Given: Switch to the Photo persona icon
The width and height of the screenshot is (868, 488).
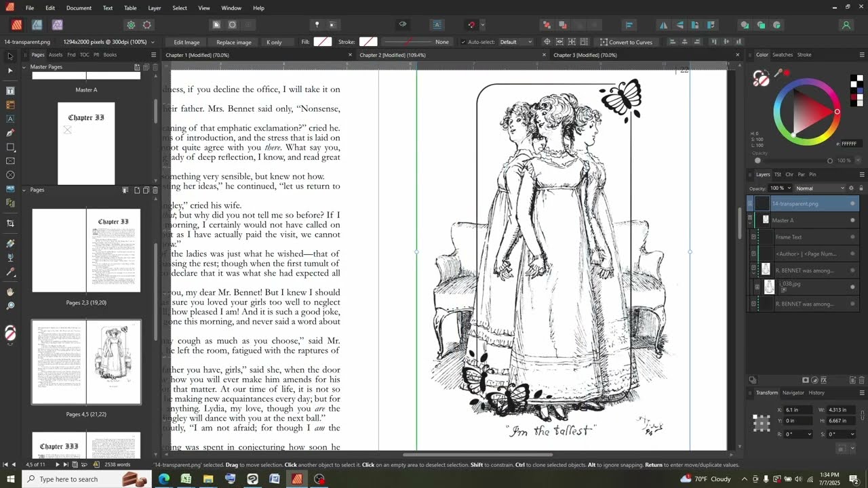Looking at the screenshot, I should tap(57, 24).
